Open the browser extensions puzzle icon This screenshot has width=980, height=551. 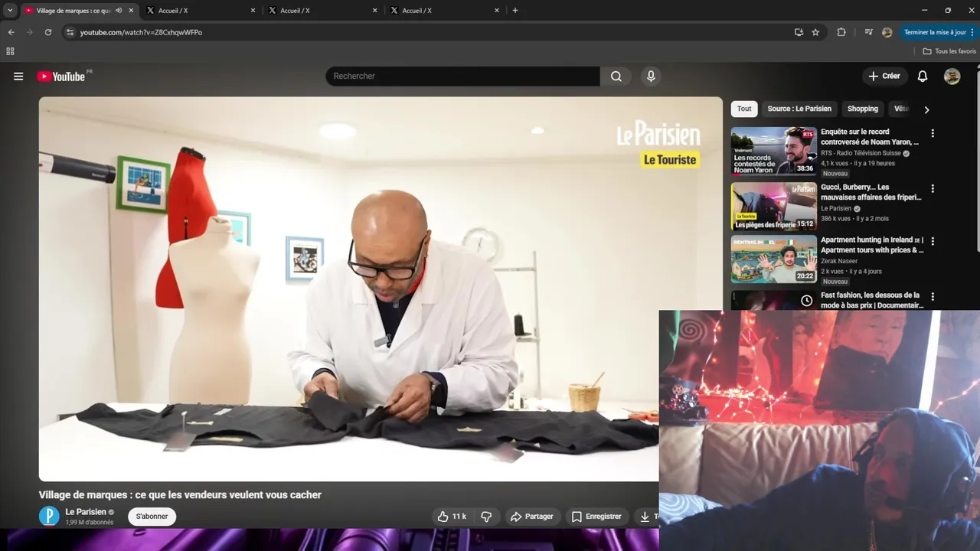coord(841,32)
